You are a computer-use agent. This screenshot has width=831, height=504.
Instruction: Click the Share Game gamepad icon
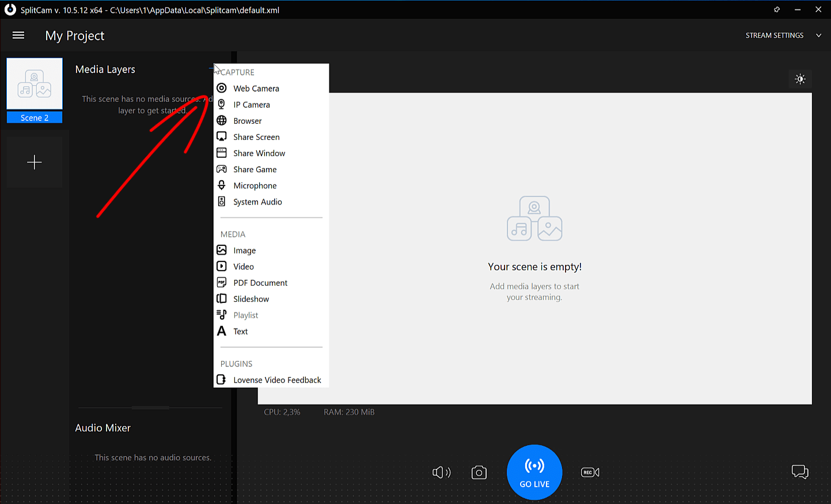coord(222,169)
